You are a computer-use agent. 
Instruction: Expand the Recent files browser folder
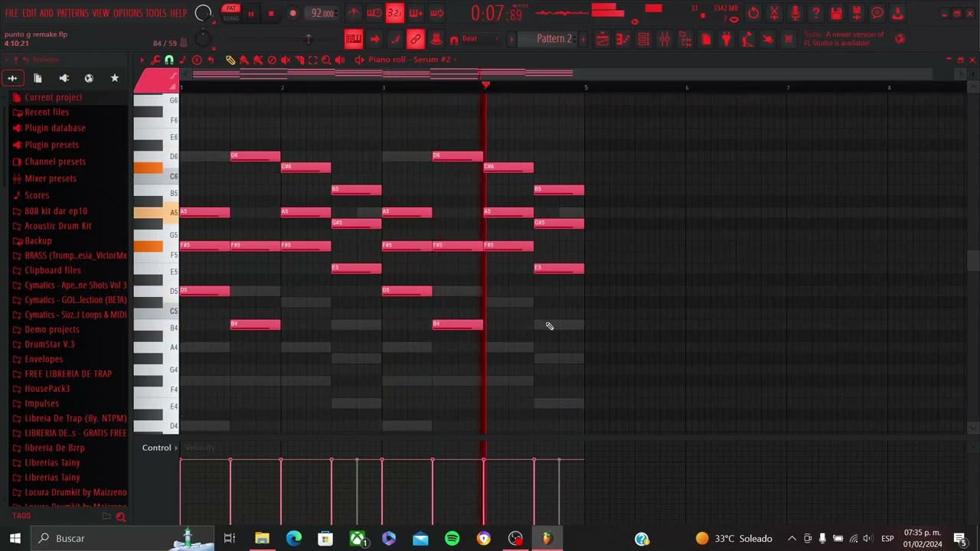(46, 112)
